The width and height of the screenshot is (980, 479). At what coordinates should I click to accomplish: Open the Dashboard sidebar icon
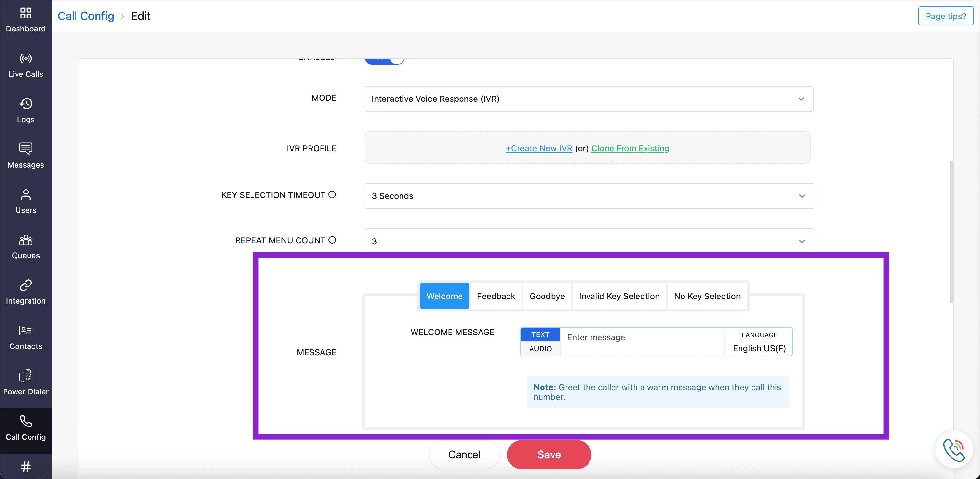coord(26,14)
